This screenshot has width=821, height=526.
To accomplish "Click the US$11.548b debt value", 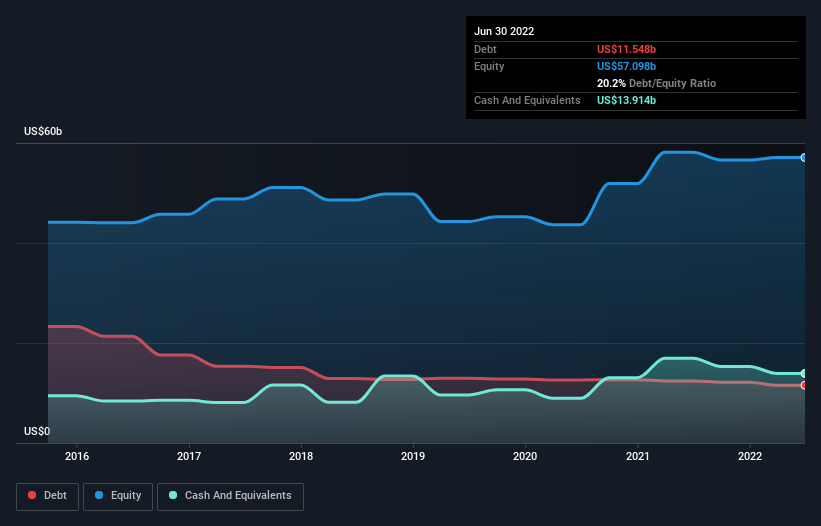I will [626, 49].
